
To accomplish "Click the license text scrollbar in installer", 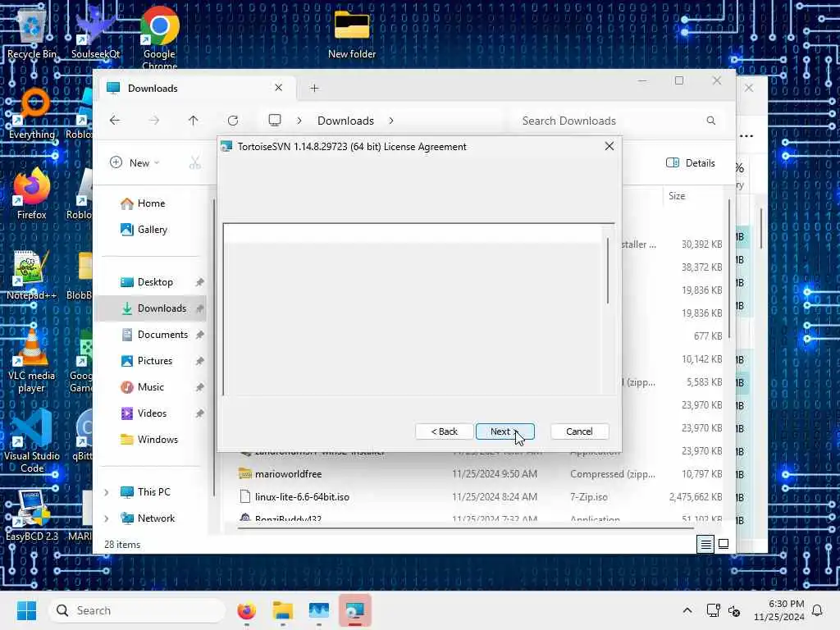I will [x=608, y=271].
